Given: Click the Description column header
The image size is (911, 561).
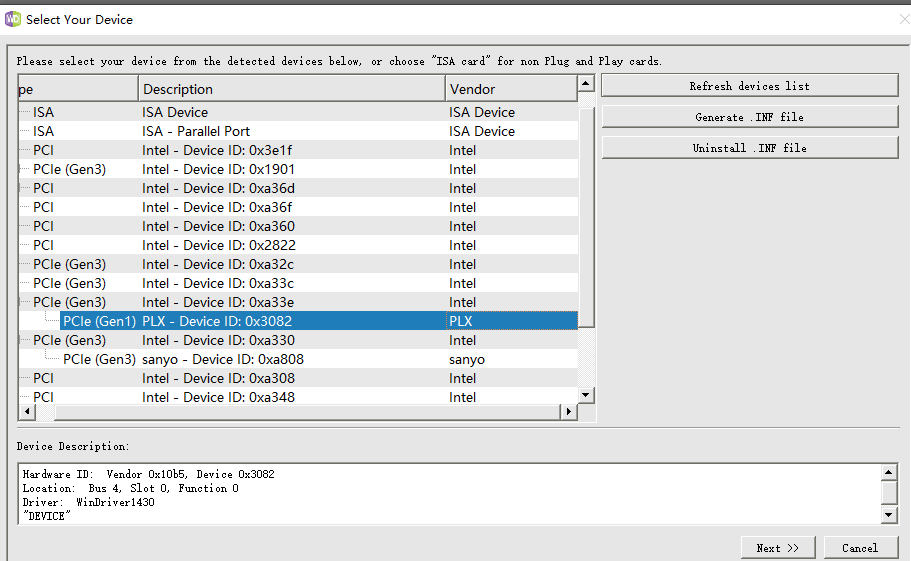Looking at the screenshot, I should coord(292,89).
